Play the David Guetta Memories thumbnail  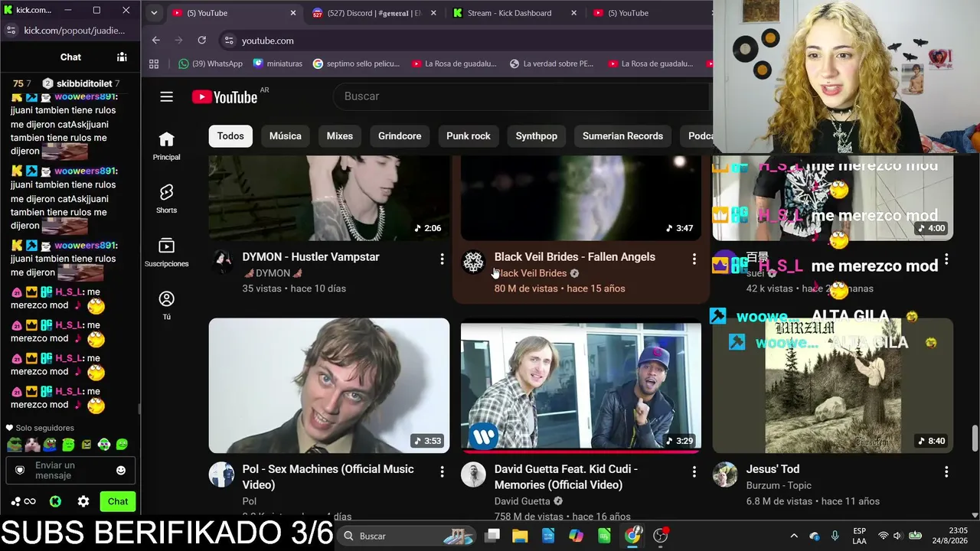[581, 386]
